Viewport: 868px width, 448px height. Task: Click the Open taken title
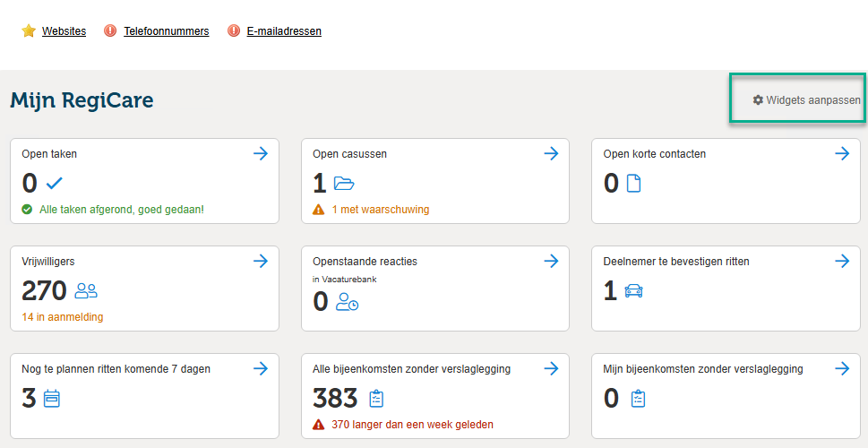[49, 154]
